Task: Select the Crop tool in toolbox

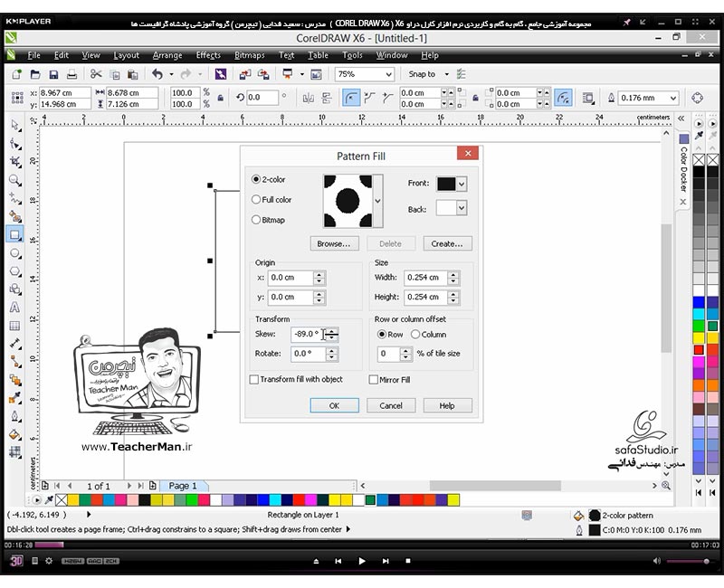Action: tap(15, 162)
